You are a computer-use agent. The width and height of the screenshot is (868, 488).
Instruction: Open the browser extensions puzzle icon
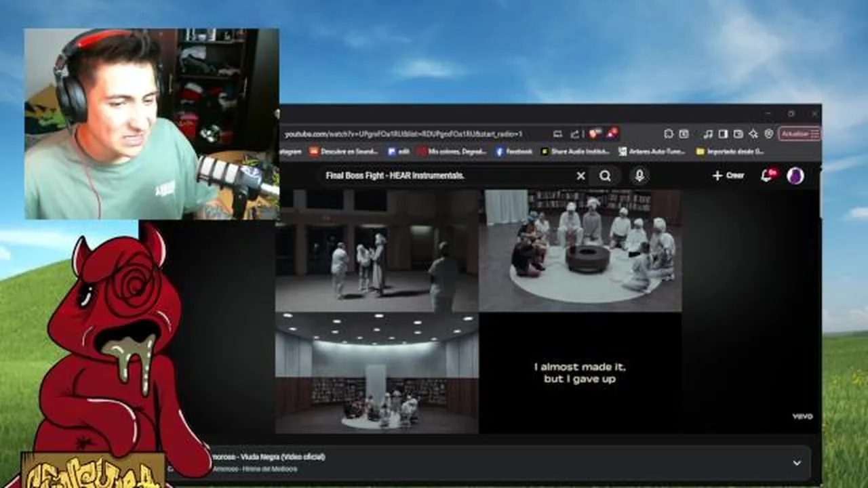(669, 134)
